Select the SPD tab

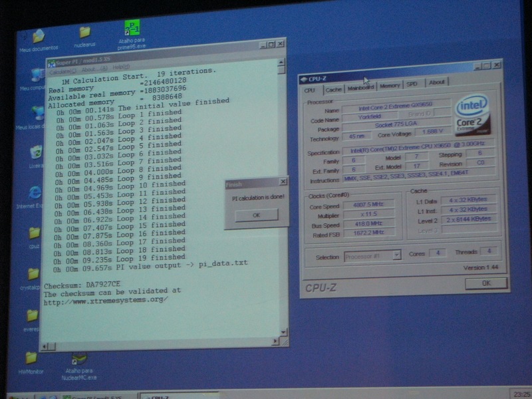point(412,84)
